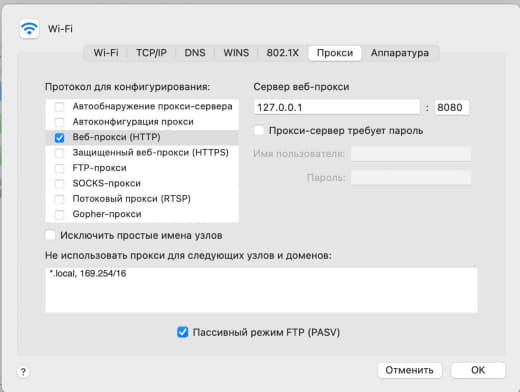Screen dimensions: 520x392
Task: Enable Потоковый прокси (RTSP) checkbox
Action: (59, 199)
